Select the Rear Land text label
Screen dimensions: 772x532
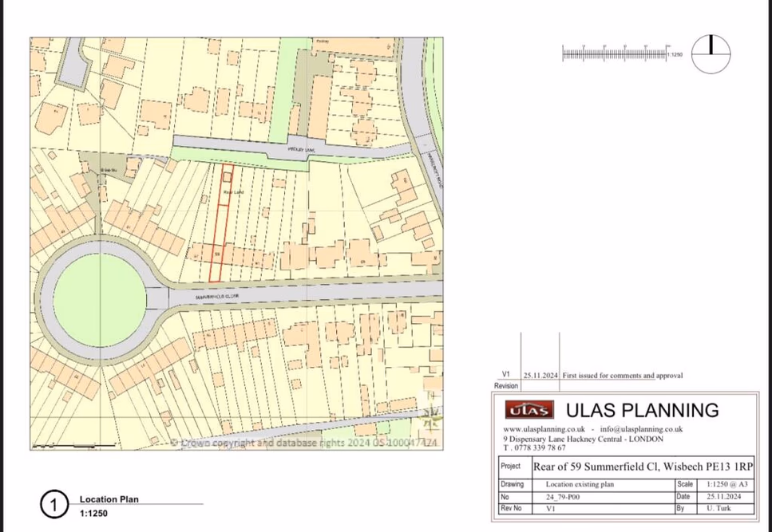click(232, 191)
